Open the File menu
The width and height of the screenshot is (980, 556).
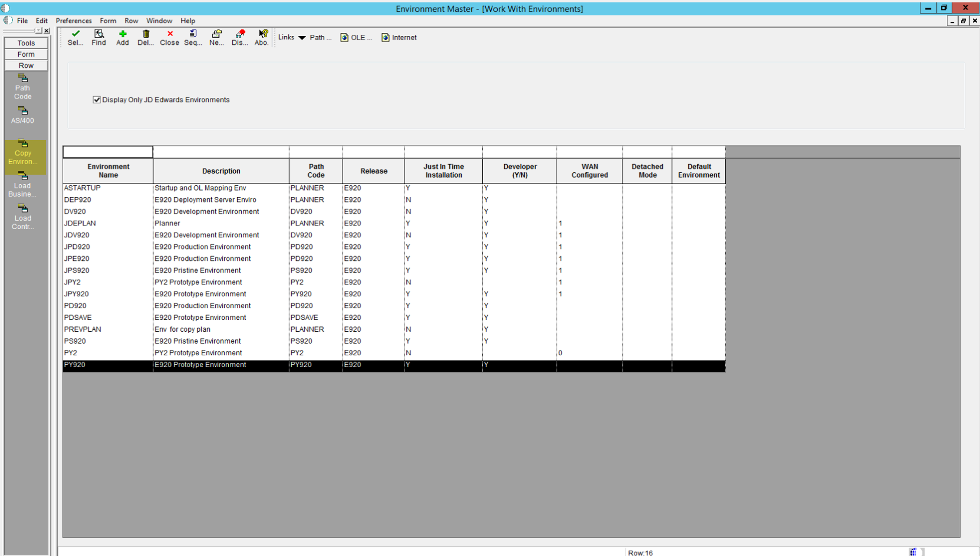[22, 21]
